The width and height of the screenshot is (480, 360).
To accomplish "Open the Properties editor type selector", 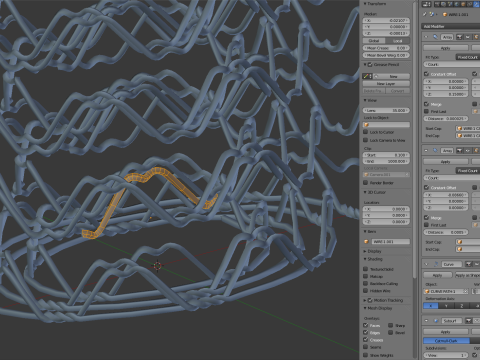I will [x=426, y=4].
